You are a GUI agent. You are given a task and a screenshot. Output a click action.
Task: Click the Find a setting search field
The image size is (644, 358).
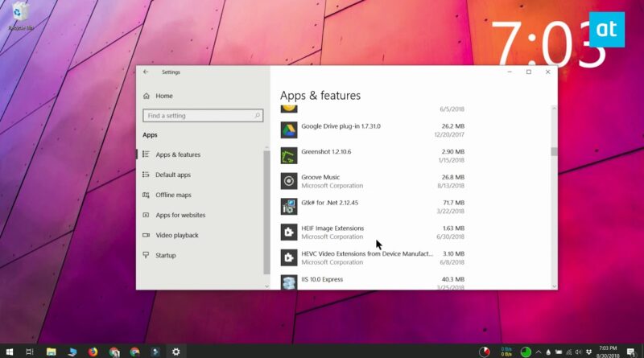pyautogui.click(x=203, y=115)
